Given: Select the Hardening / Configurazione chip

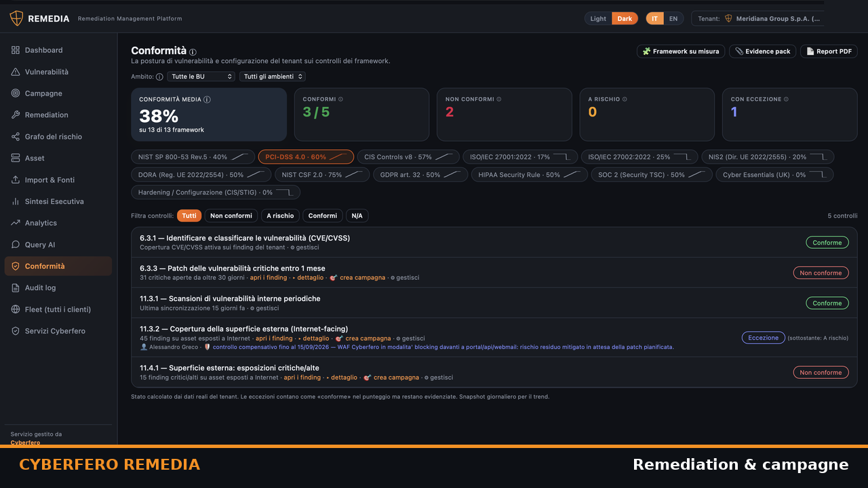Looking at the screenshot, I should pos(216,192).
